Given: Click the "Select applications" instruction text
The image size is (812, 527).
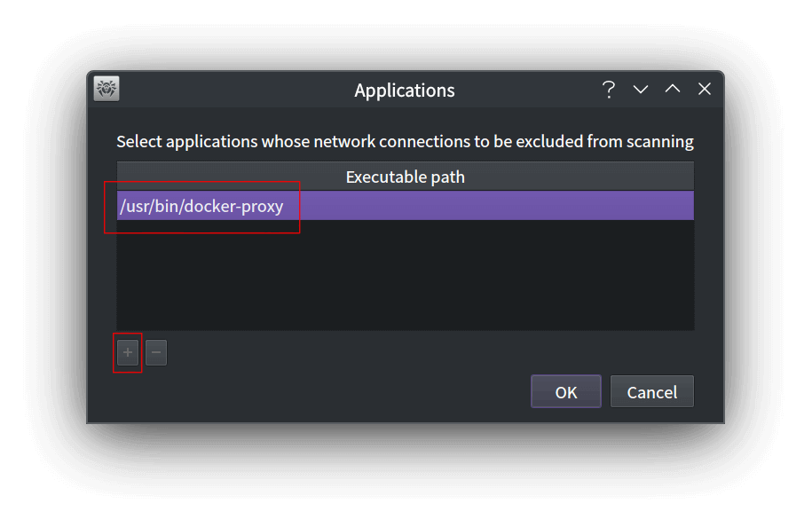Looking at the screenshot, I should pos(405,141).
